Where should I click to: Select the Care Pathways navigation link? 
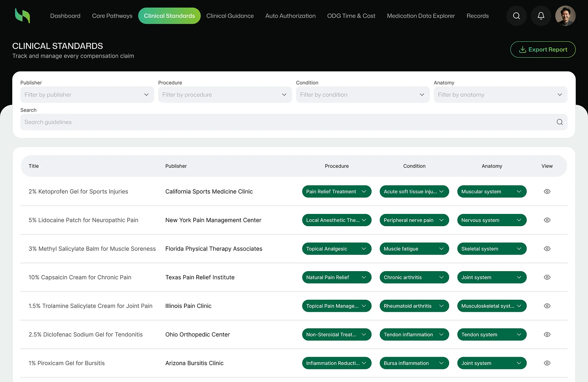click(112, 16)
